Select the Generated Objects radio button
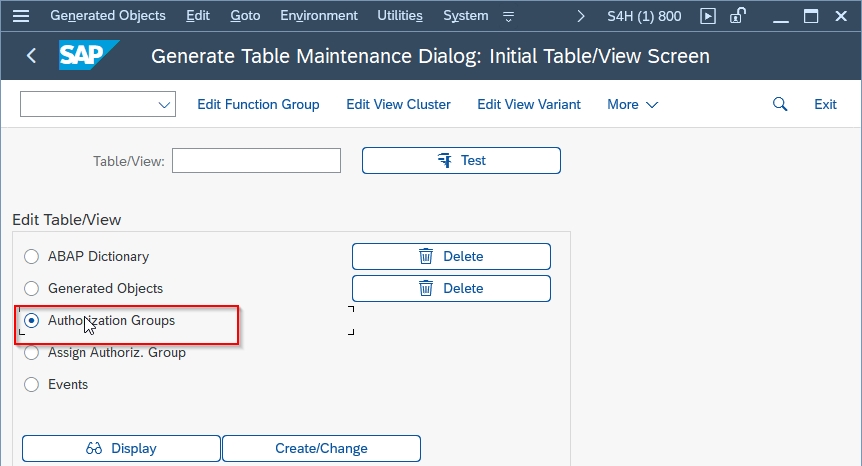 (31, 289)
